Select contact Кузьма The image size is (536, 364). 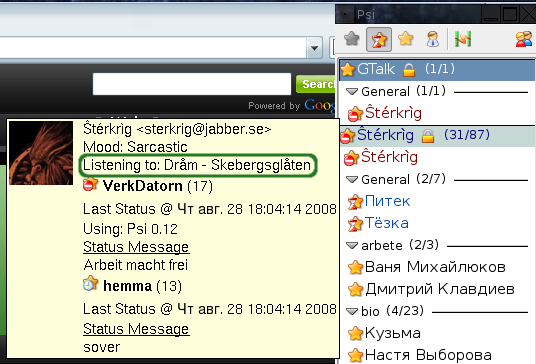coord(393,333)
